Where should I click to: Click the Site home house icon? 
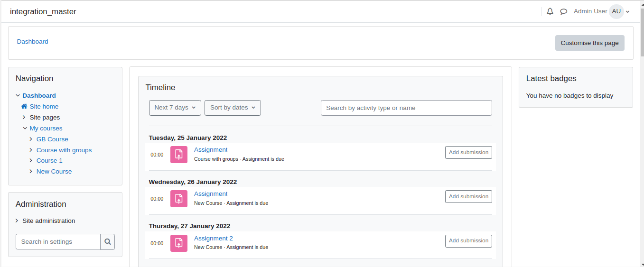(x=24, y=106)
